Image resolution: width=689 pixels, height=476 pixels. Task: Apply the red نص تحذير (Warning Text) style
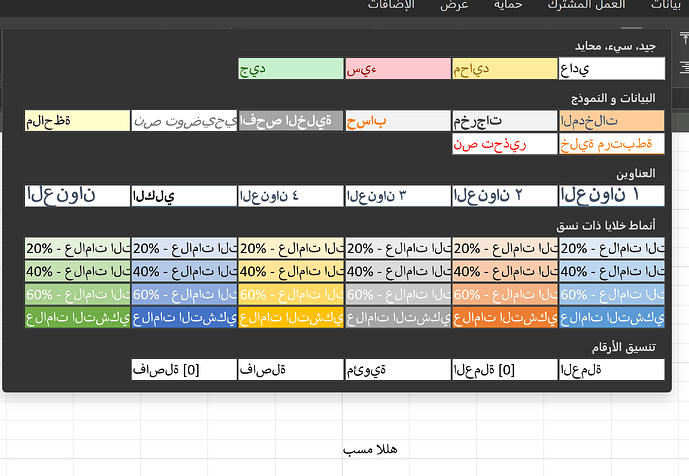pyautogui.click(x=504, y=144)
